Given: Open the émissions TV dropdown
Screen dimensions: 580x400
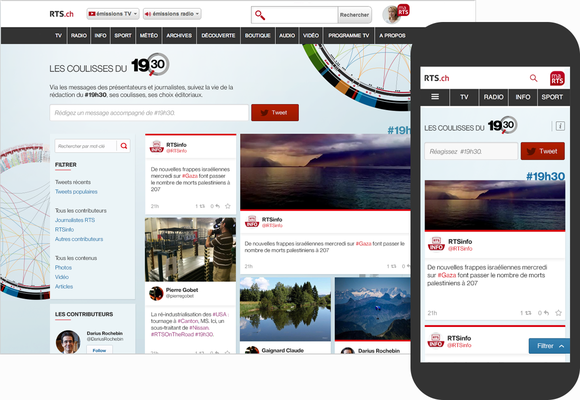Looking at the screenshot, I should tap(113, 14).
